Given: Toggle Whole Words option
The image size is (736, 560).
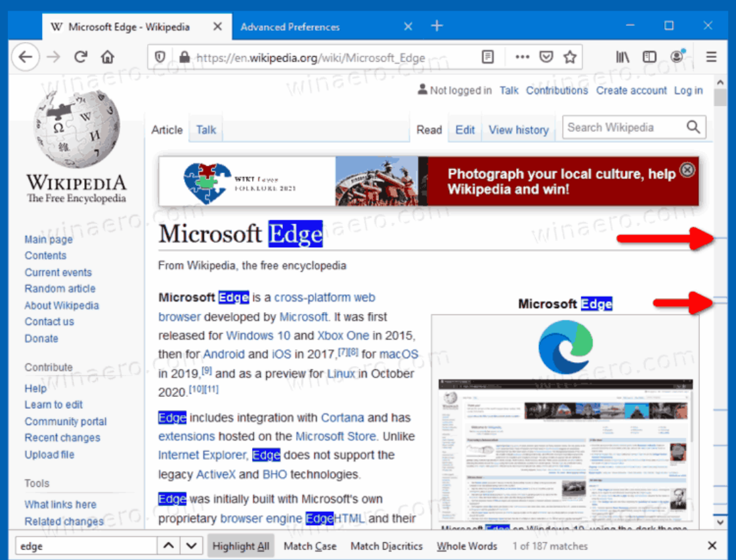Looking at the screenshot, I should coord(467,547).
